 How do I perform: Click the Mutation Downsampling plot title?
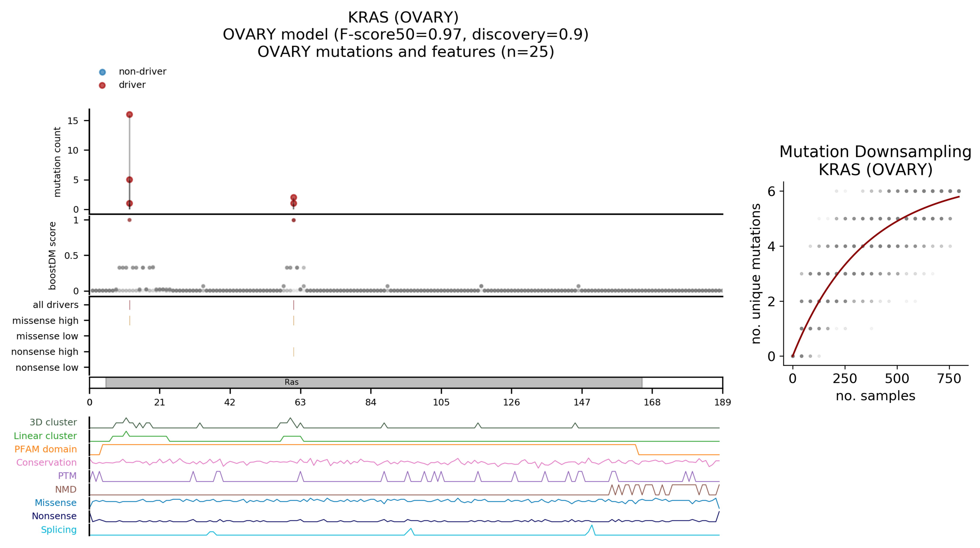pyautogui.click(x=875, y=152)
